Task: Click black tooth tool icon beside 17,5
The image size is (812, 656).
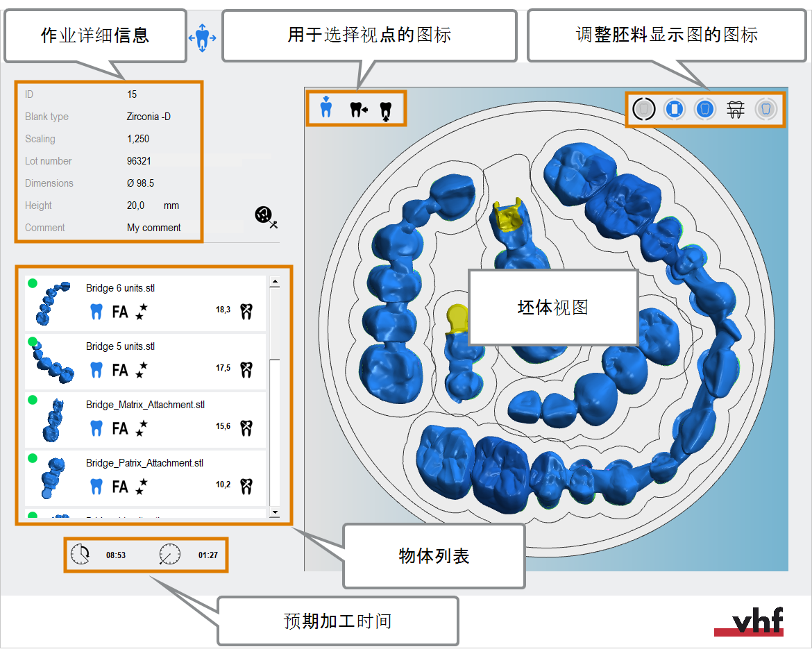Action: (246, 370)
